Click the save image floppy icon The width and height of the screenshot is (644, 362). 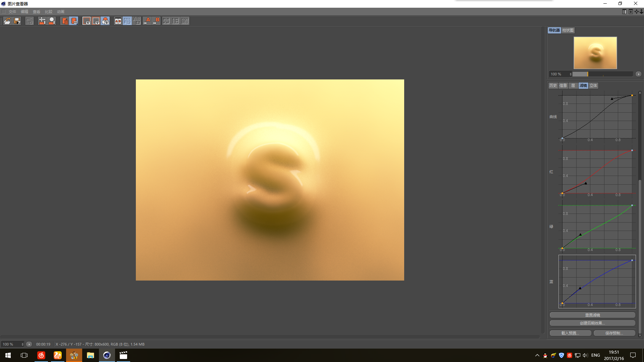pyautogui.click(x=17, y=21)
